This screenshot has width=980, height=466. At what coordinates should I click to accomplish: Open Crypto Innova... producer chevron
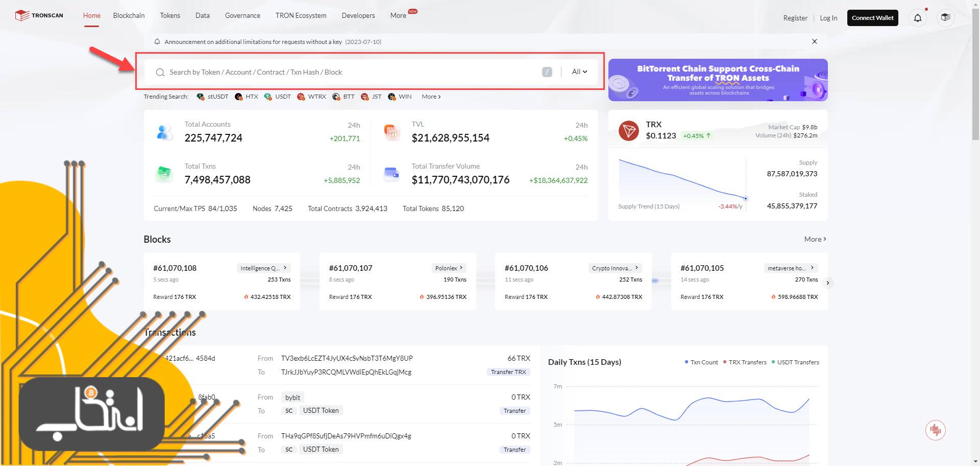tap(636, 268)
